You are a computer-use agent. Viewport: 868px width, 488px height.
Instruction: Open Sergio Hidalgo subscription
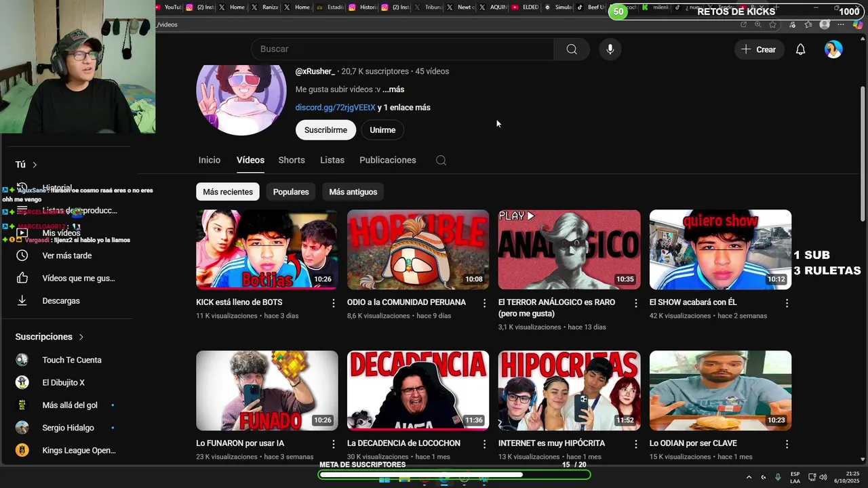pos(66,428)
